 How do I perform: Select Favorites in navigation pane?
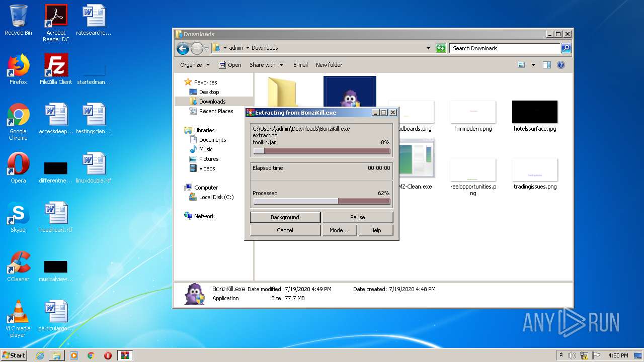(x=201, y=82)
